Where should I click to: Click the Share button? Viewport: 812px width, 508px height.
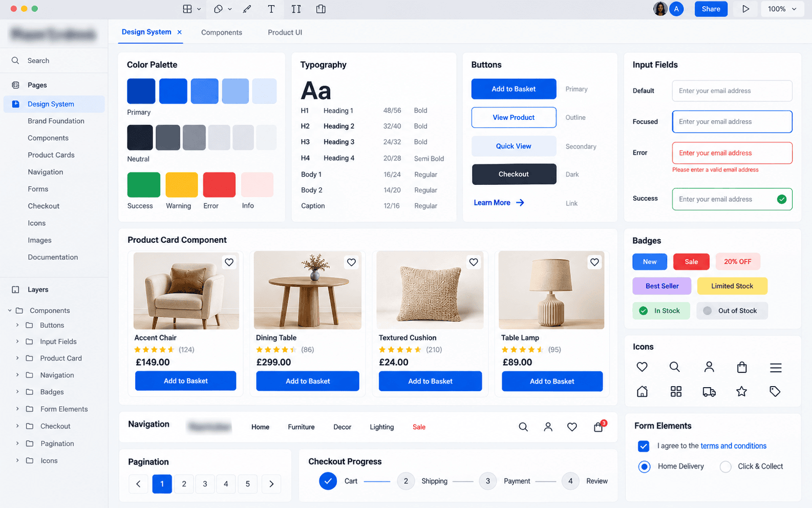click(x=711, y=9)
